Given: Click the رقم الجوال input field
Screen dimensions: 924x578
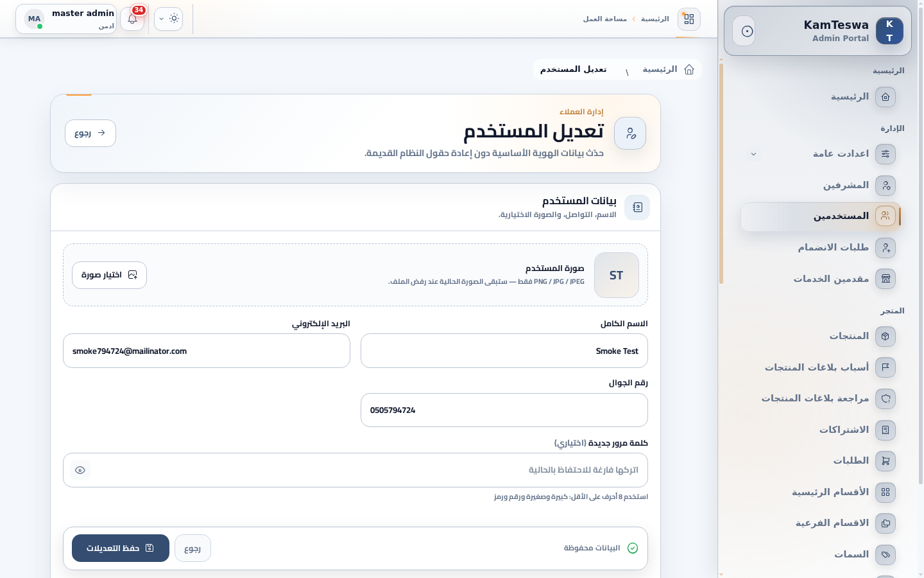Looking at the screenshot, I should pos(504,410).
